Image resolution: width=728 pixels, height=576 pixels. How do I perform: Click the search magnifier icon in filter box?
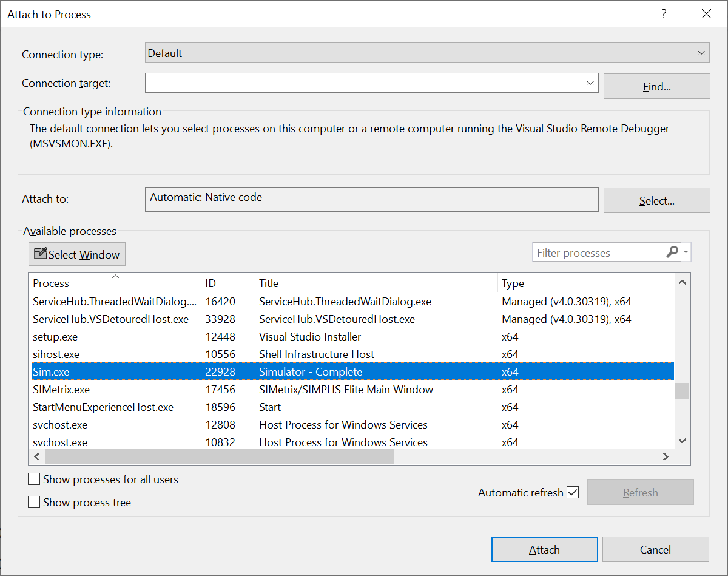coord(672,252)
